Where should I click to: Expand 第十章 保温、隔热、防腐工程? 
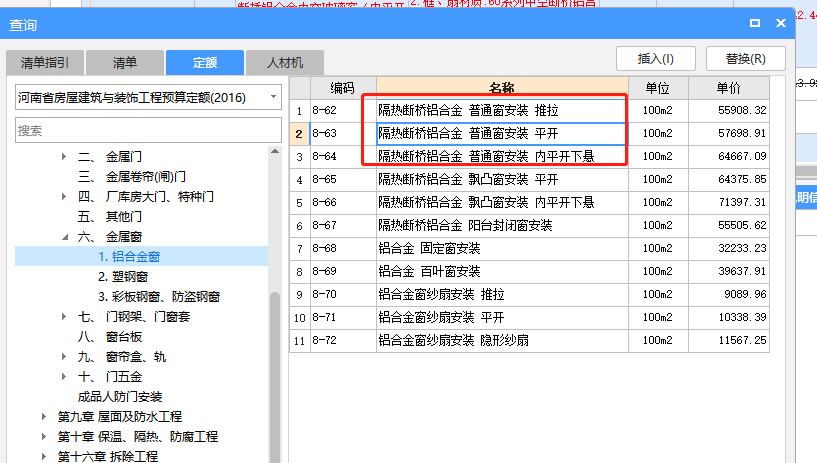point(44,436)
